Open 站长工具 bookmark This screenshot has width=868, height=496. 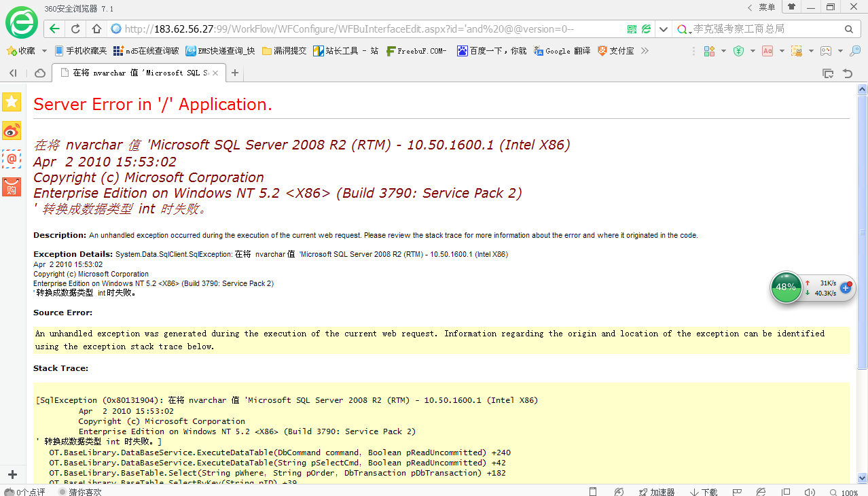point(346,51)
